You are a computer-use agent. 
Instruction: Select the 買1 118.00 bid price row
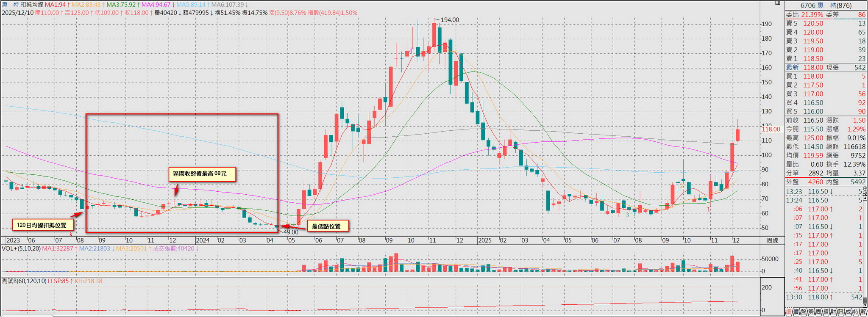826,76
